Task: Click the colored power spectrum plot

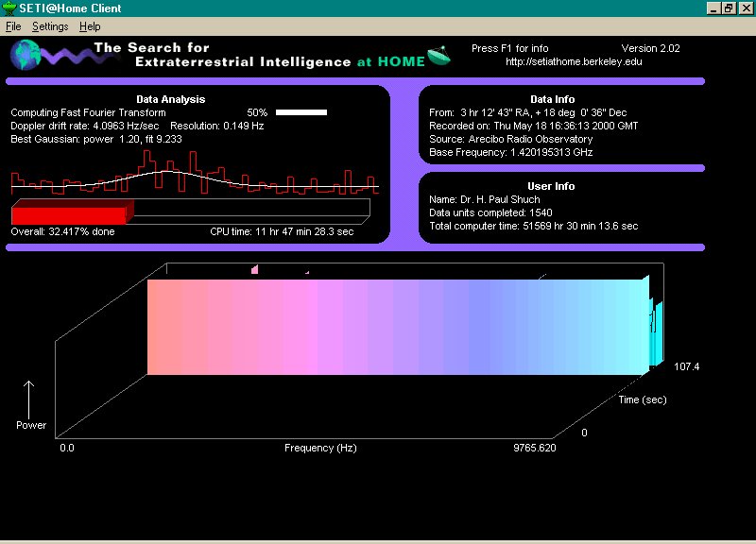Action: tap(398, 327)
